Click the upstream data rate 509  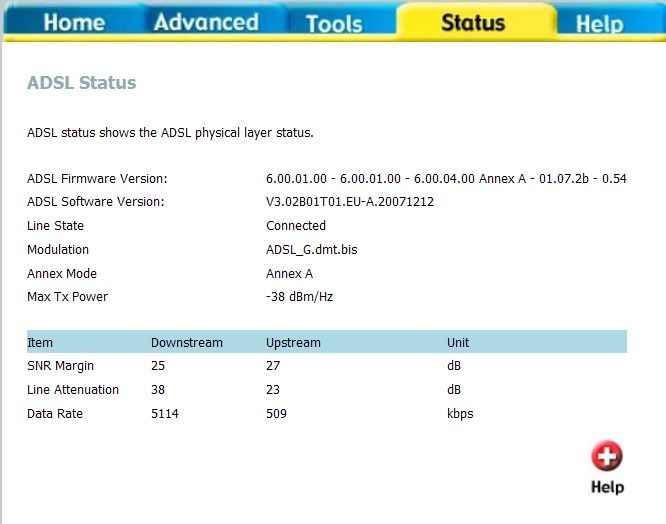[x=277, y=414]
